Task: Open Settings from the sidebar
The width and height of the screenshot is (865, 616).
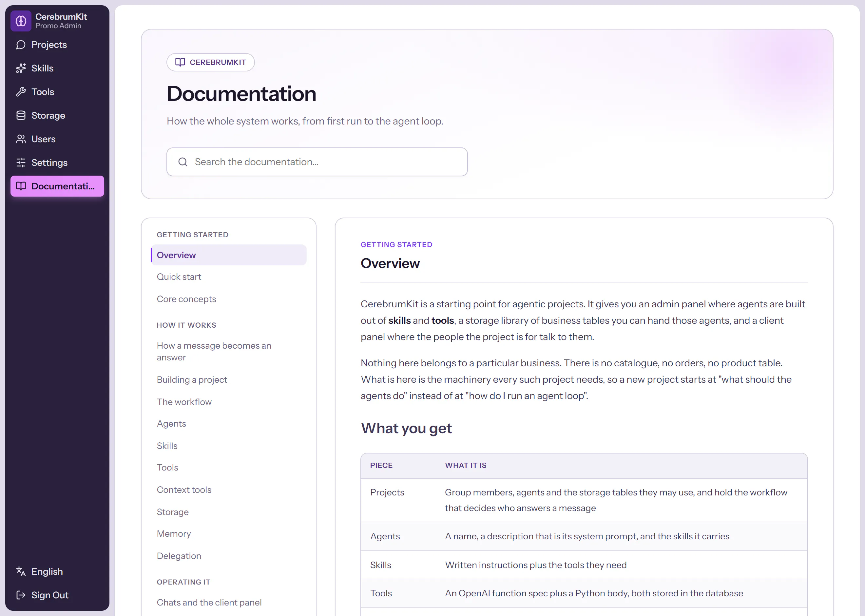Action: [x=57, y=163]
